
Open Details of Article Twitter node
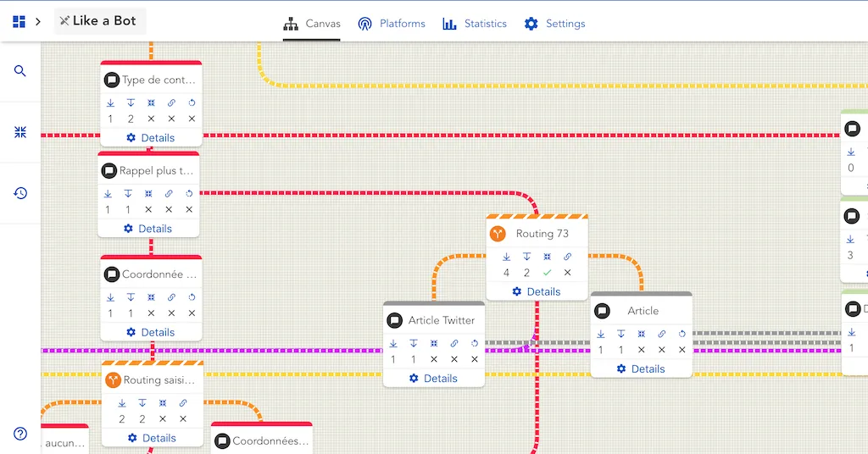[433, 379]
